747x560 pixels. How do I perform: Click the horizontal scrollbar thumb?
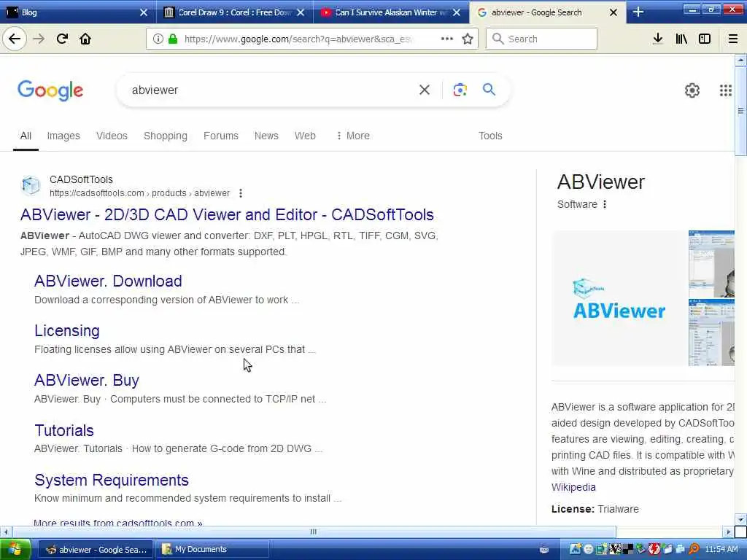[314, 532]
